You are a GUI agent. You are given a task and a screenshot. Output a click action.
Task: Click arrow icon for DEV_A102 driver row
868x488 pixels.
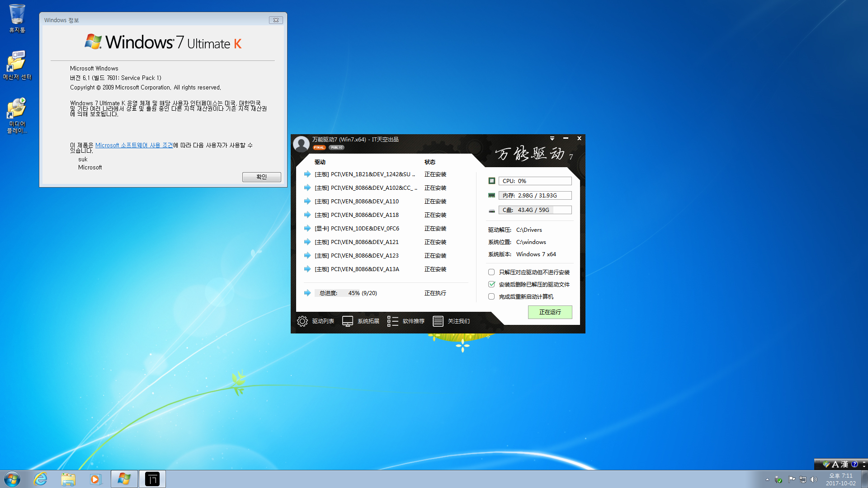click(307, 188)
